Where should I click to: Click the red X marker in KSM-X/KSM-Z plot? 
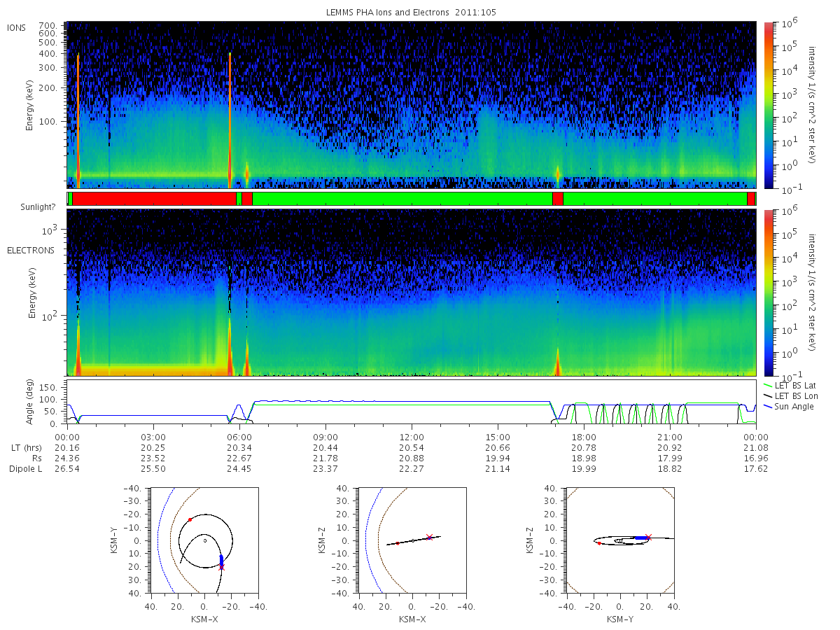click(429, 538)
